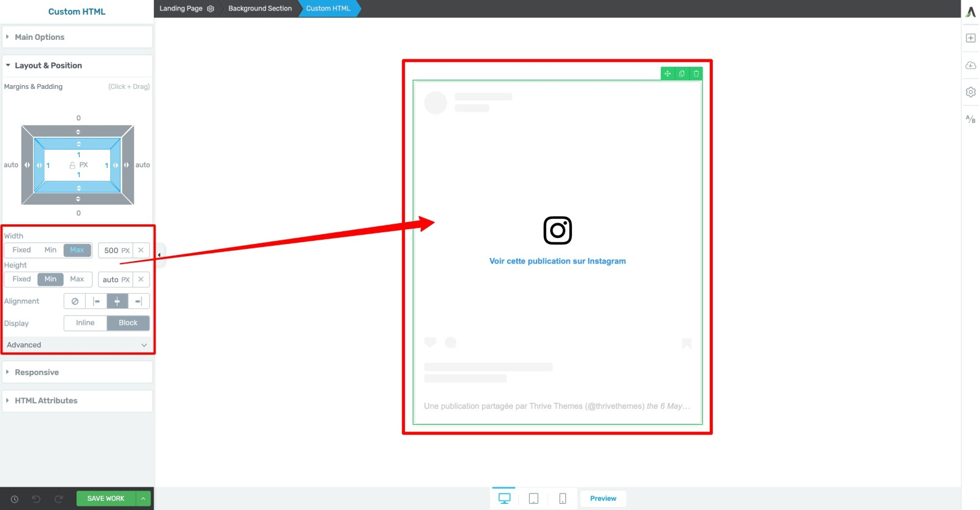Image resolution: width=980 pixels, height=510 pixels.
Task: Click the redo arrow
Action: [x=59, y=499]
